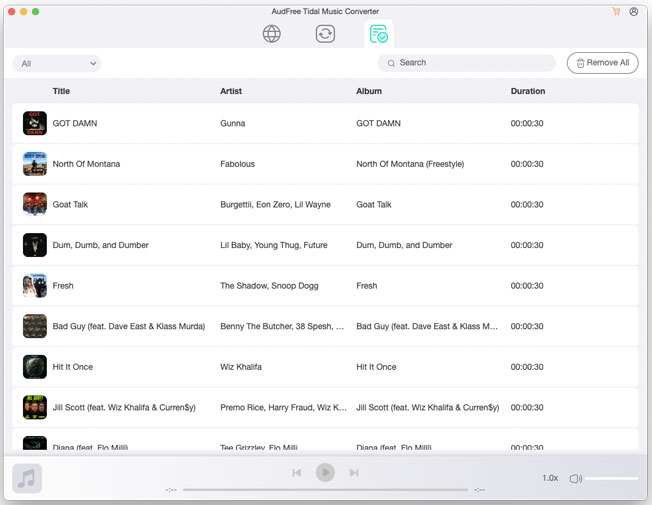652x505 pixels.
Task: Click the music note now-playing artwork
Action: [x=27, y=478]
